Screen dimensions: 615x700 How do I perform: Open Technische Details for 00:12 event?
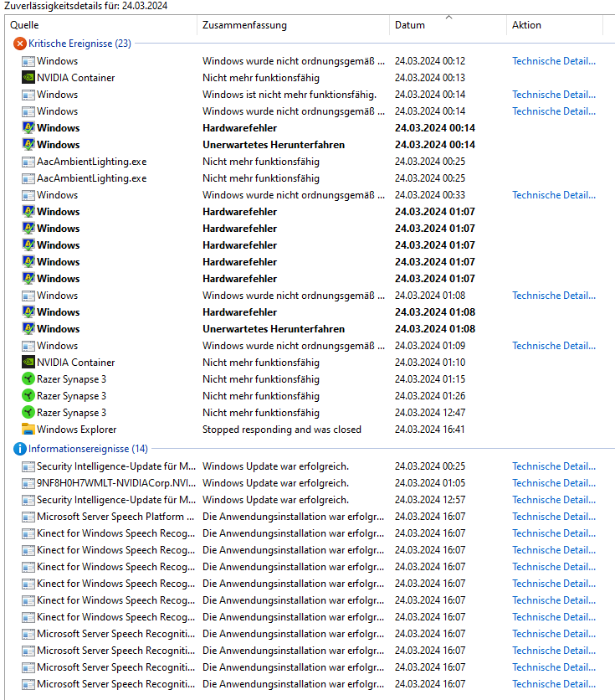554,61
